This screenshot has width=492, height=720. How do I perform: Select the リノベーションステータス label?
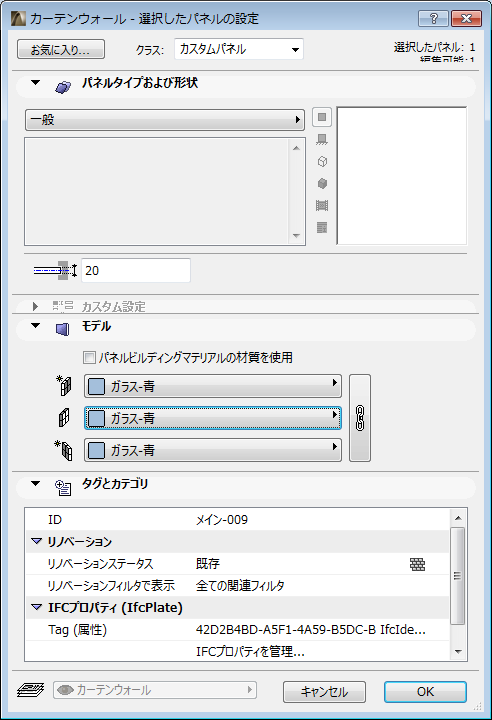[x=100, y=563]
